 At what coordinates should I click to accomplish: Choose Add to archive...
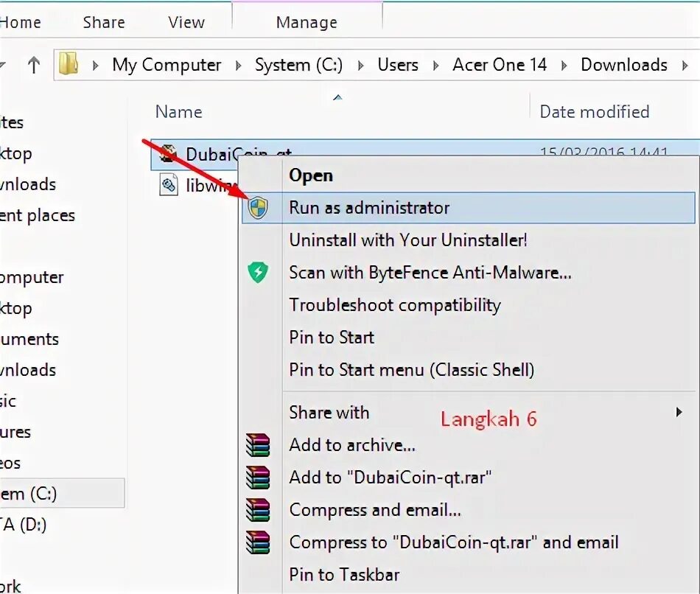click(468, 445)
